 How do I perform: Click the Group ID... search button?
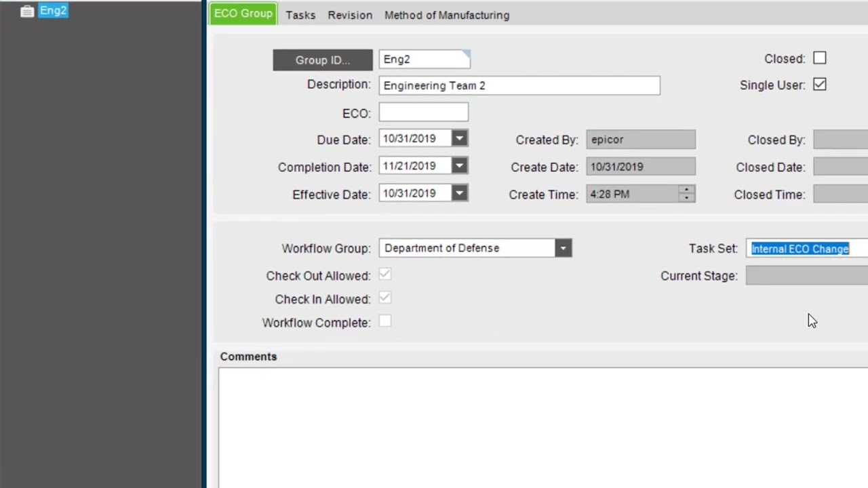(x=323, y=60)
